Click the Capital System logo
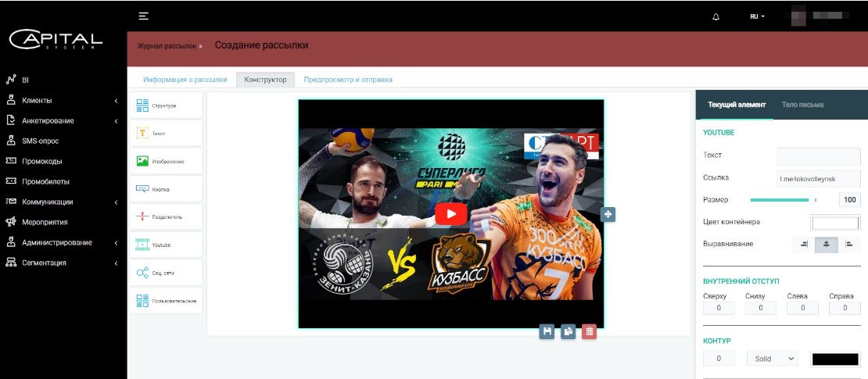Image resolution: width=868 pixels, height=379 pixels. click(x=56, y=40)
